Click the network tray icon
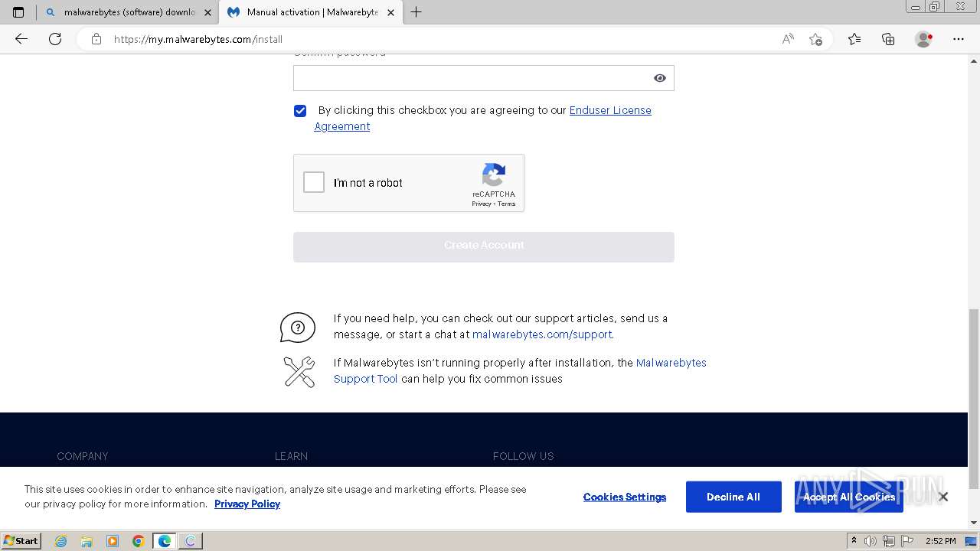The width and height of the screenshot is (980, 551). coord(889,541)
